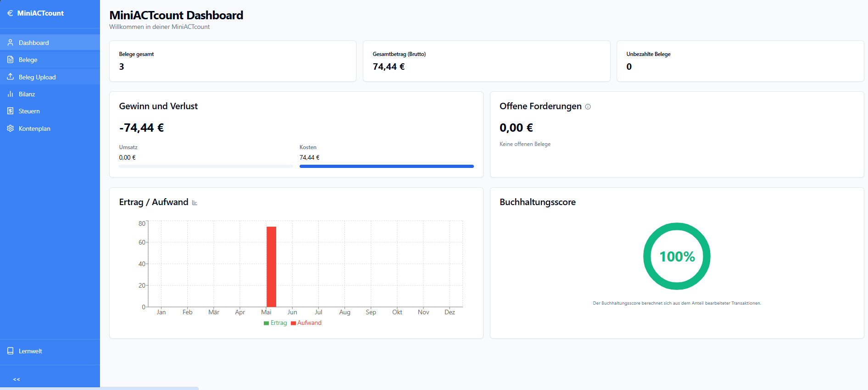This screenshot has width=868, height=390.
Task: Select the Unbezahlte Belege card
Action: click(x=740, y=61)
